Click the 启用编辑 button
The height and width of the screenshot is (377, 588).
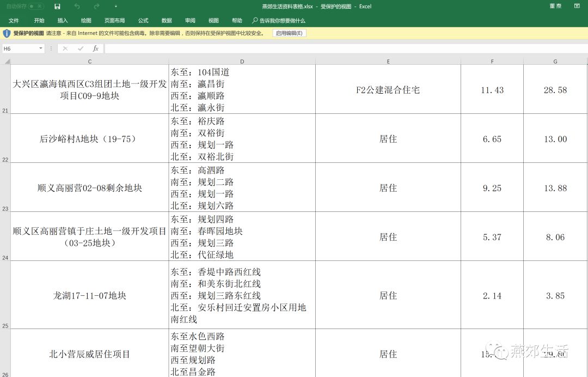[x=289, y=33]
